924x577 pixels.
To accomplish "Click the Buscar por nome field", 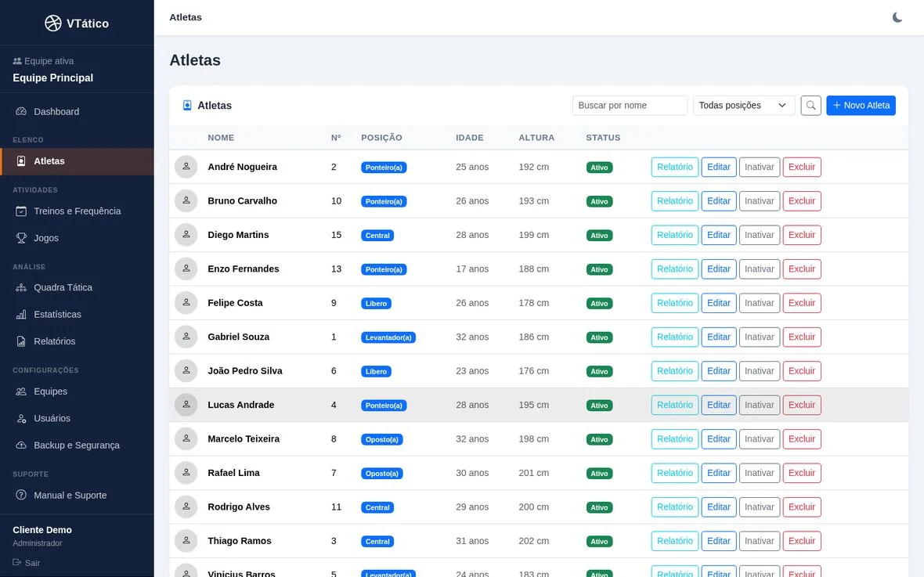I will pyautogui.click(x=630, y=106).
